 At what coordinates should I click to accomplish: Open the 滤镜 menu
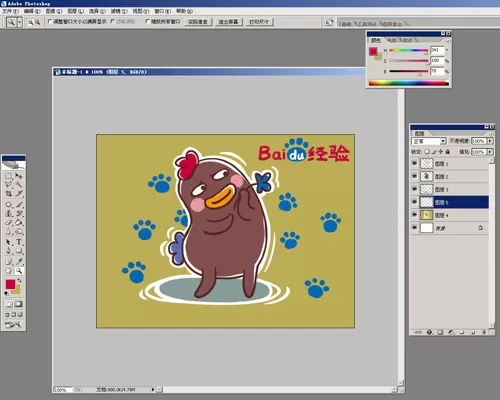click(119, 11)
